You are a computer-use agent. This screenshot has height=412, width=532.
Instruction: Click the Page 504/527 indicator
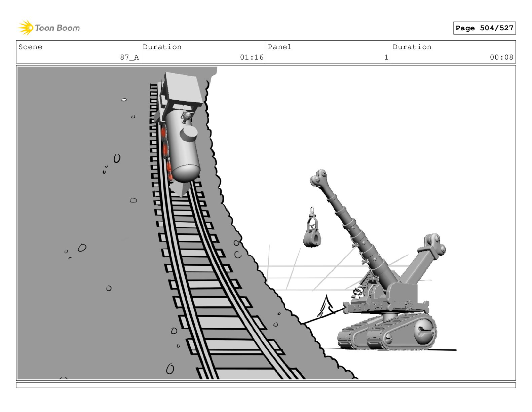click(484, 28)
